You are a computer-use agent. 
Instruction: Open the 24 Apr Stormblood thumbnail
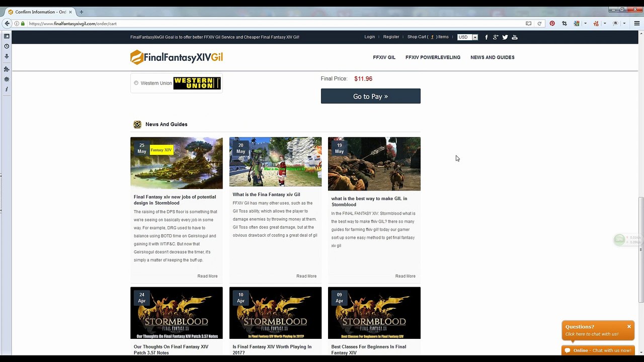pyautogui.click(x=177, y=313)
